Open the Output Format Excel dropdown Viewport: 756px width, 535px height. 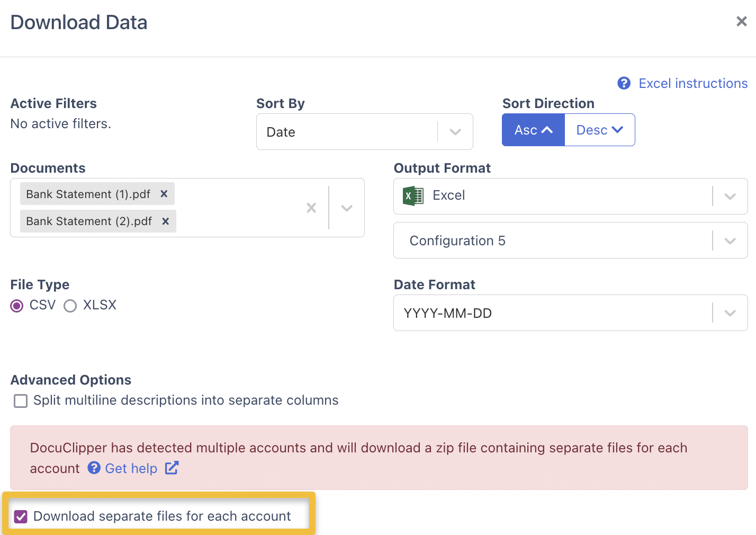[570, 196]
